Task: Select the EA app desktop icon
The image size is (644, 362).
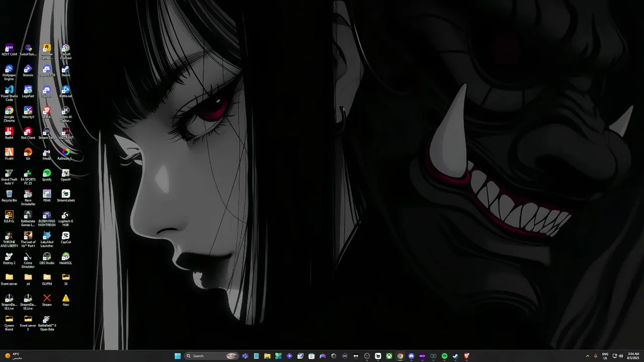Action: click(28, 154)
